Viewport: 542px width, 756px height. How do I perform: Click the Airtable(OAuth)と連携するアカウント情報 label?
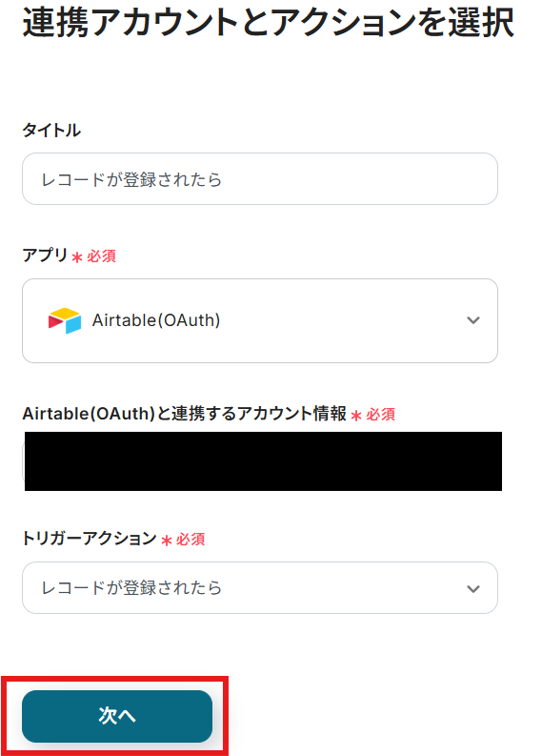(185, 414)
